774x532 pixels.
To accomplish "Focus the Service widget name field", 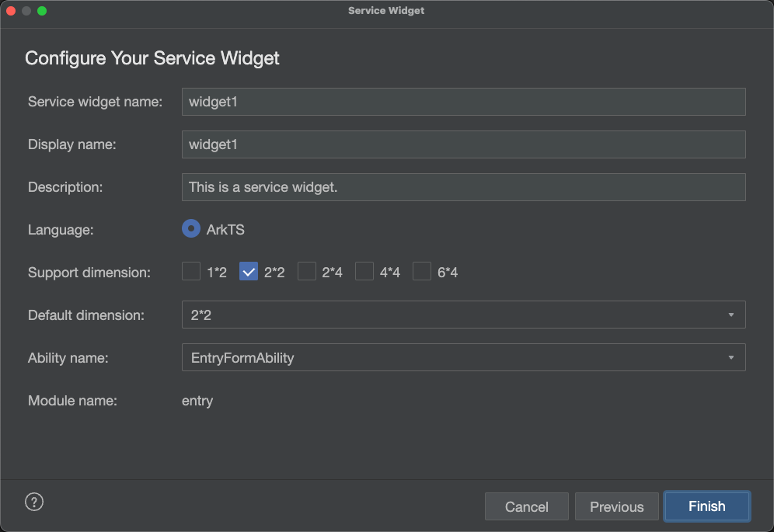I will tap(463, 102).
